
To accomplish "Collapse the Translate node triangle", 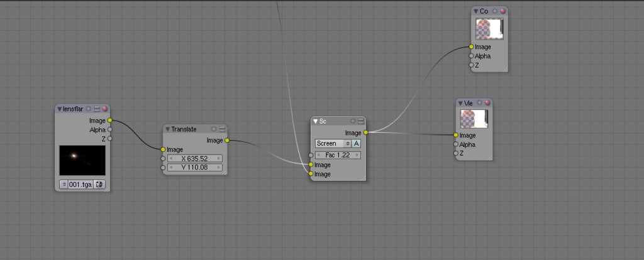I will coord(168,129).
